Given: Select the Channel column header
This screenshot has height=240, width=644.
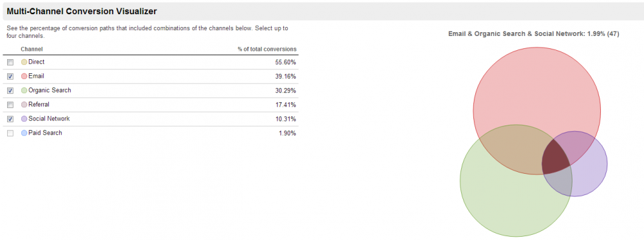Looking at the screenshot, I should [x=32, y=50].
